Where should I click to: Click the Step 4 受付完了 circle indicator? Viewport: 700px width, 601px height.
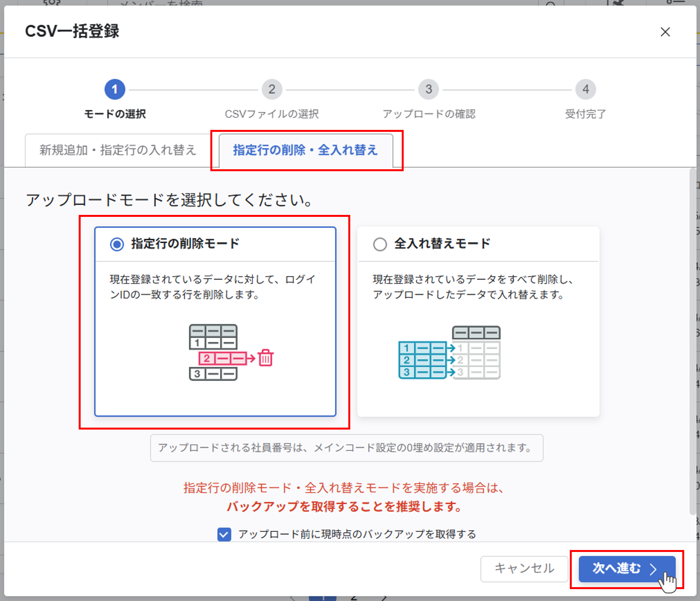click(x=585, y=89)
